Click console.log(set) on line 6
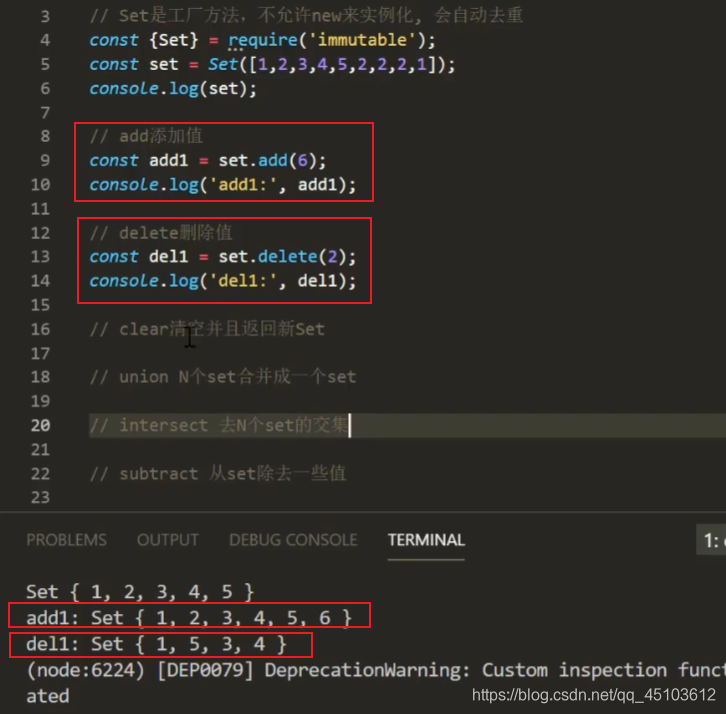The width and height of the screenshot is (726, 714). [173, 88]
